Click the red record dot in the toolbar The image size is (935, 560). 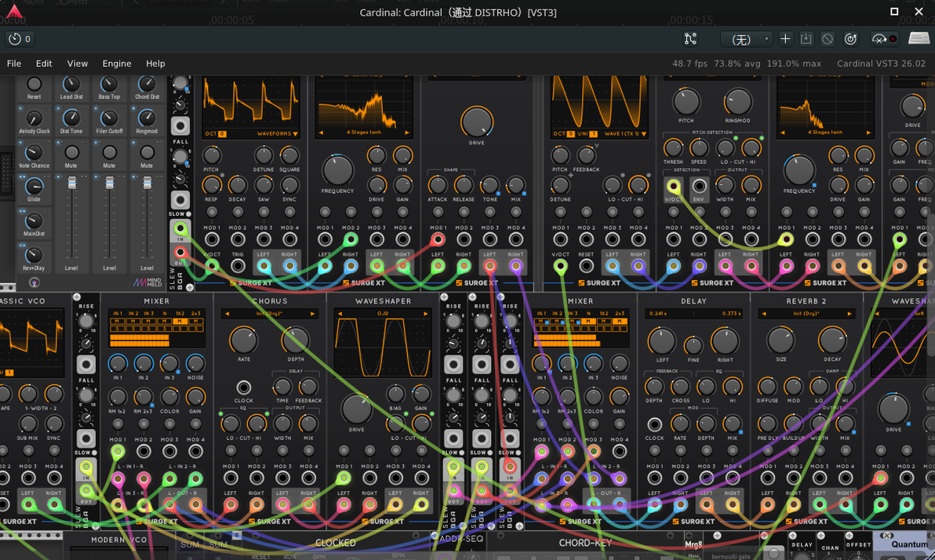pos(893,39)
